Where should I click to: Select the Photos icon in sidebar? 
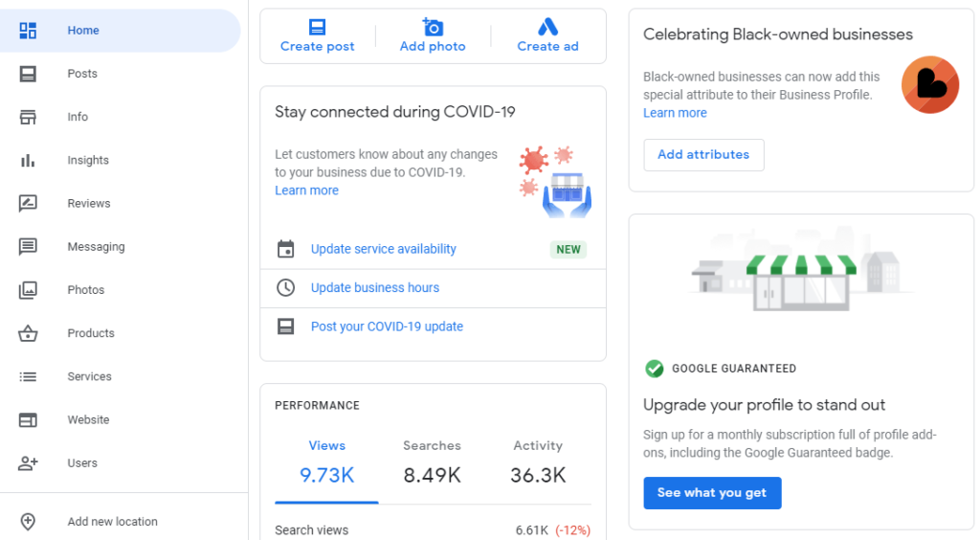tap(28, 290)
